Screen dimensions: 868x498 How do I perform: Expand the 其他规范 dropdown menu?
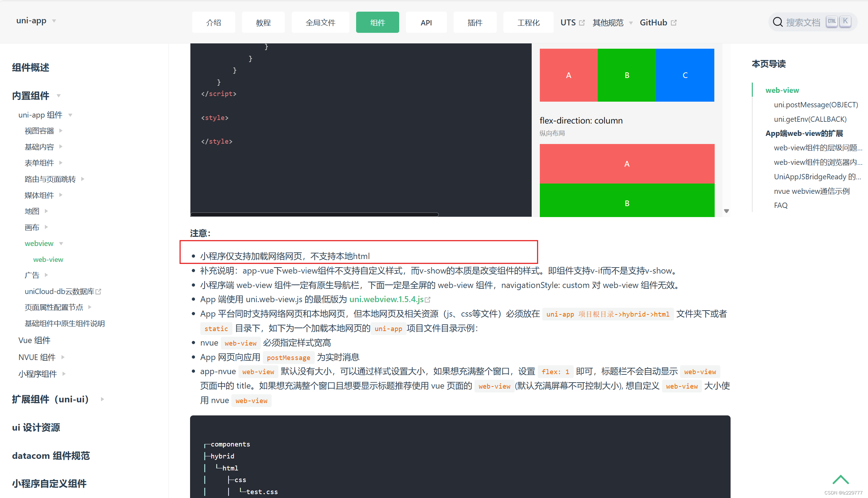[631, 23]
